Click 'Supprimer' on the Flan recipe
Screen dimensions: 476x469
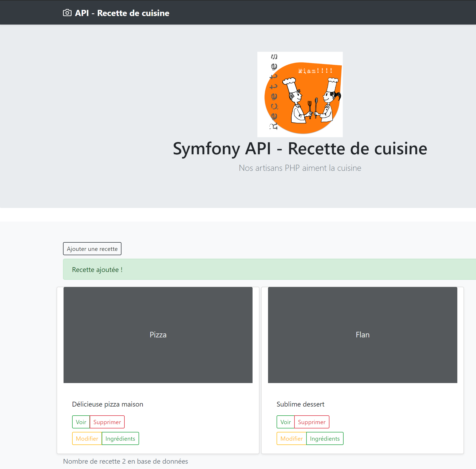click(x=312, y=422)
